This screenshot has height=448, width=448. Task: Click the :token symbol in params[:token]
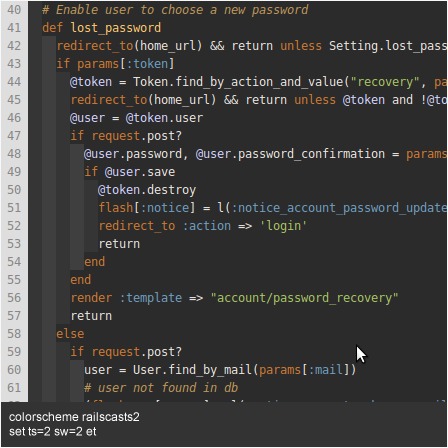[151, 64]
